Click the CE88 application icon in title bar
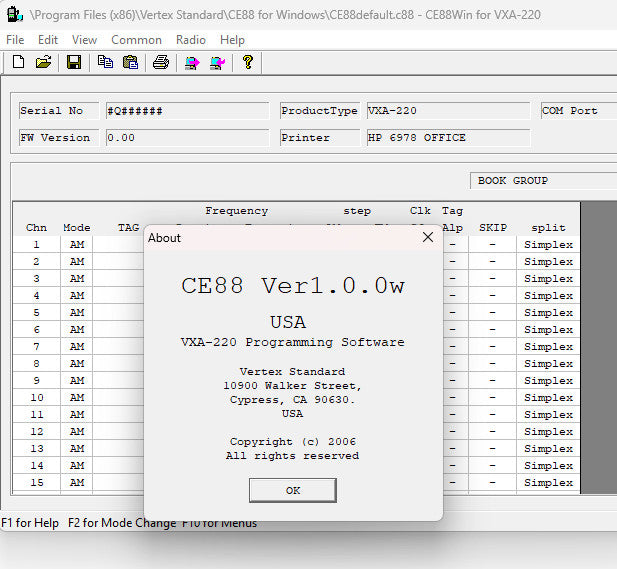617x569 pixels. click(15, 15)
